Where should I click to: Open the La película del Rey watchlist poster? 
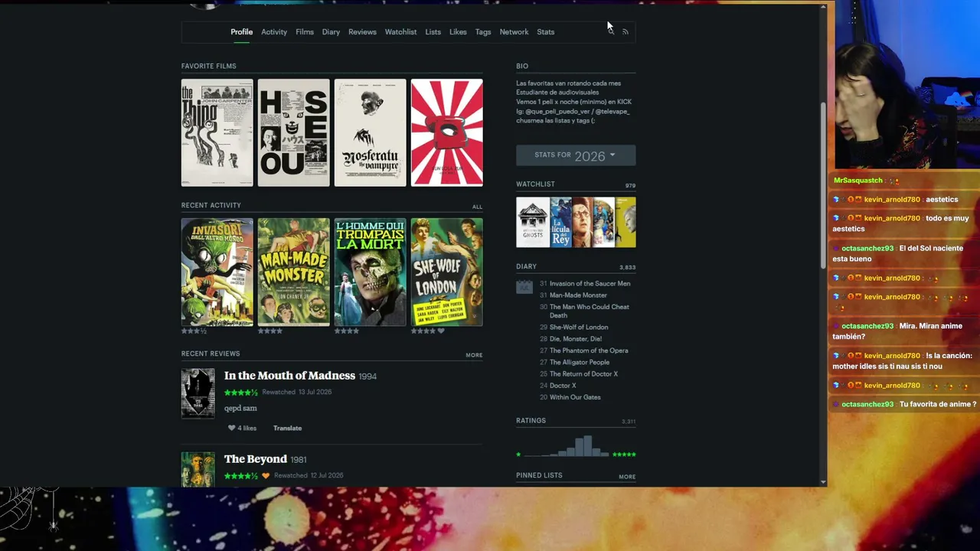pos(561,223)
